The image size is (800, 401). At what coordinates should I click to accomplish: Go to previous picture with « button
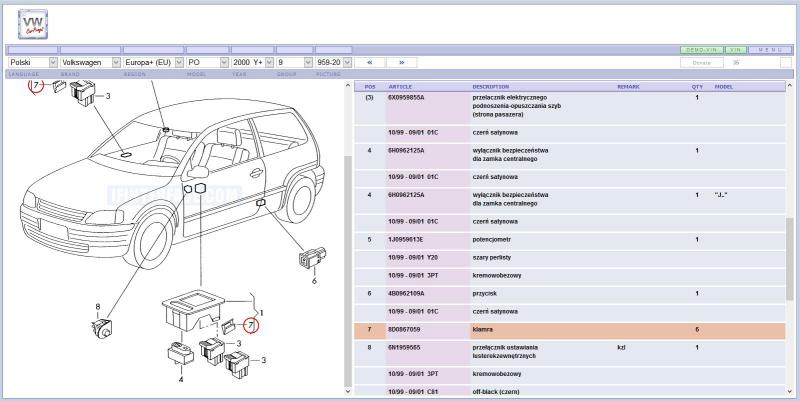tap(369, 62)
